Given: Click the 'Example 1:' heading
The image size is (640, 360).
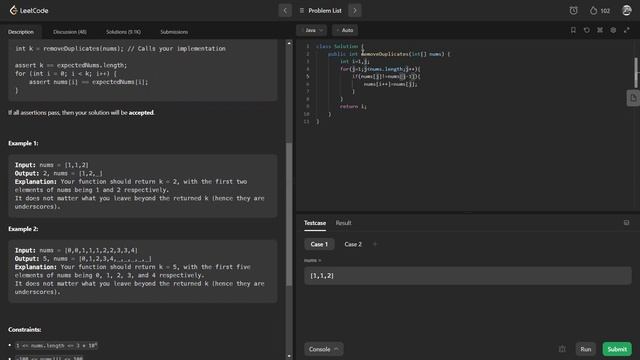Looking at the screenshot, I should pyautogui.click(x=23, y=143).
